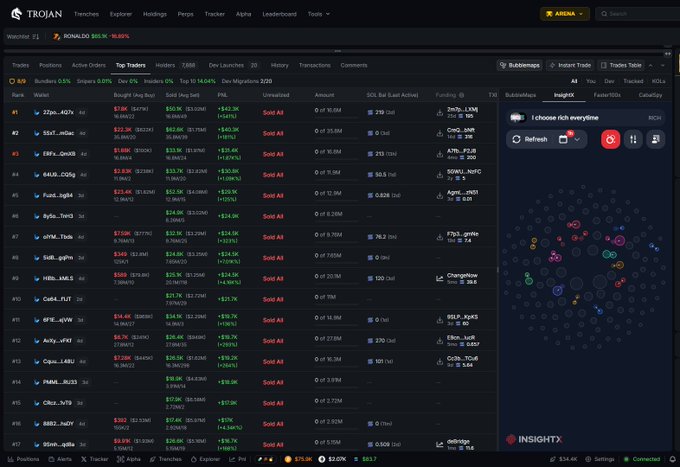Switch to the BubbleMaps provider tab
Image resolution: width=680 pixels, height=467 pixels.
coord(520,95)
